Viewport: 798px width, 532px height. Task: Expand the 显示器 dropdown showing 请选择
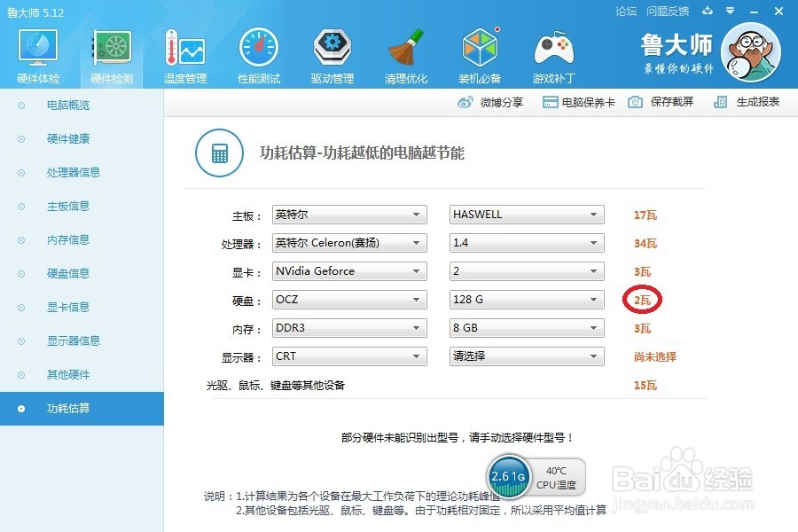click(x=527, y=356)
